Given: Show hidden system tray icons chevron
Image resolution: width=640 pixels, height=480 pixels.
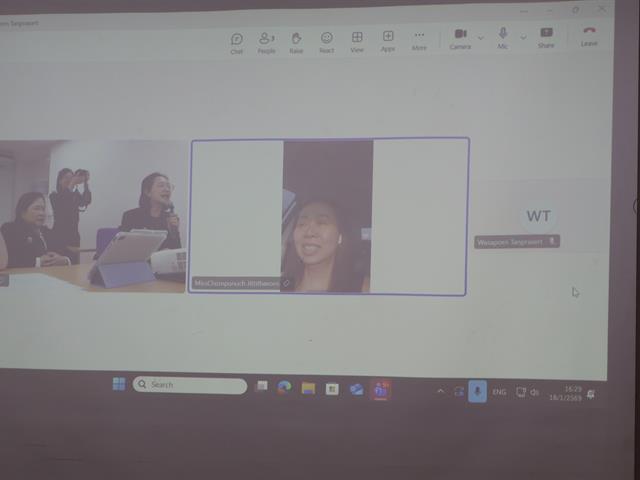Looking at the screenshot, I should pyautogui.click(x=441, y=391).
